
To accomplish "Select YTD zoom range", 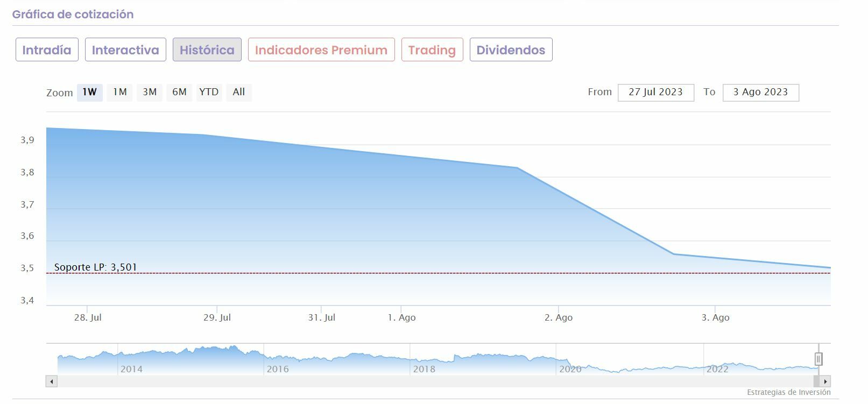I will coord(209,93).
